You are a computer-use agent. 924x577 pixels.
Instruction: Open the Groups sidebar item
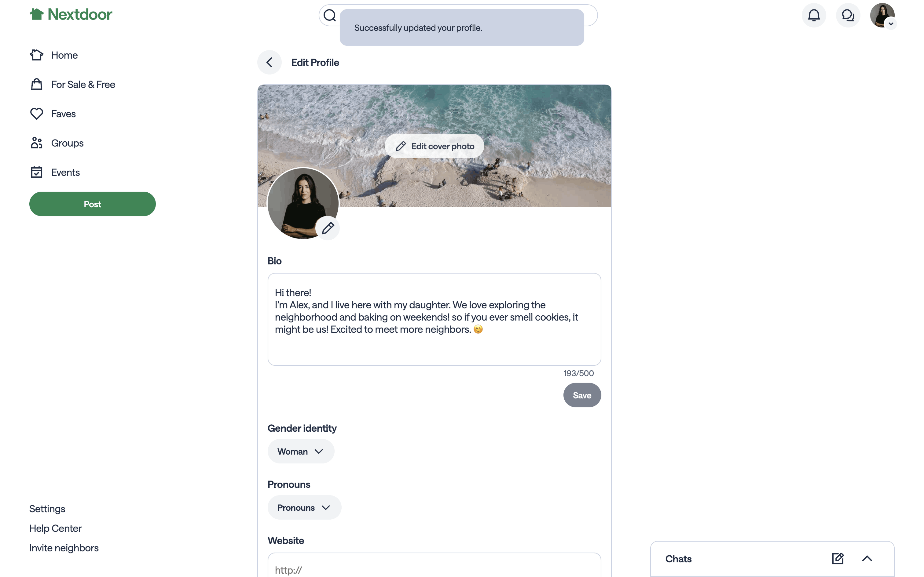point(57,143)
